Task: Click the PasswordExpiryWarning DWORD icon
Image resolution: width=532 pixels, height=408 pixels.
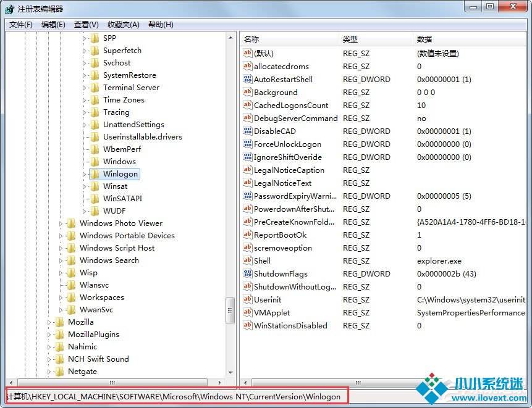Action: (248, 196)
